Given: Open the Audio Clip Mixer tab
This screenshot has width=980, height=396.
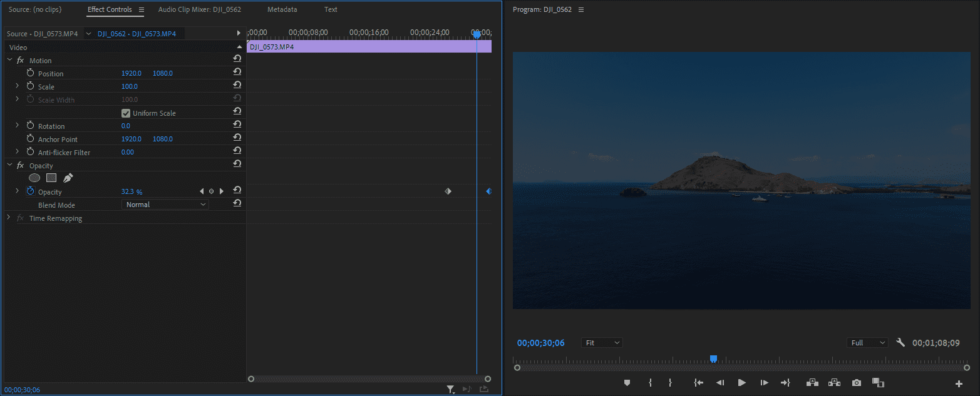Looking at the screenshot, I should click(x=200, y=9).
